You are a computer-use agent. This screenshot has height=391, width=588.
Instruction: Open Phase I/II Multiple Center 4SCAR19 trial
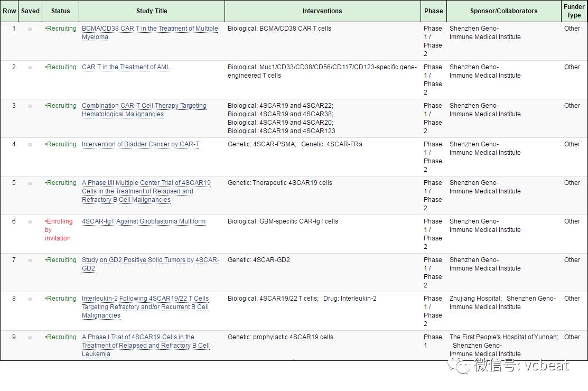(x=146, y=191)
